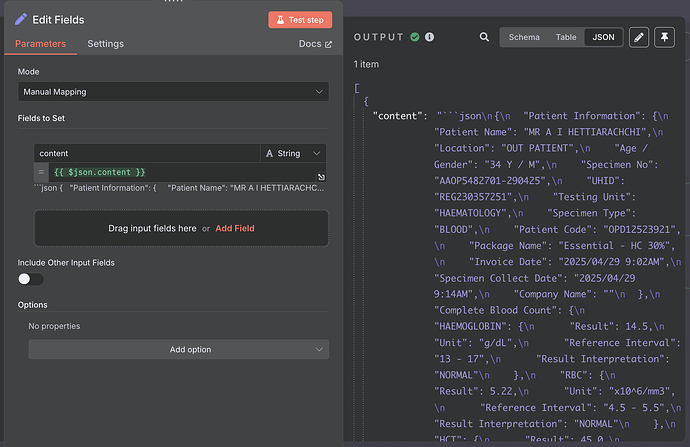Click the string type A icon

click(x=269, y=153)
